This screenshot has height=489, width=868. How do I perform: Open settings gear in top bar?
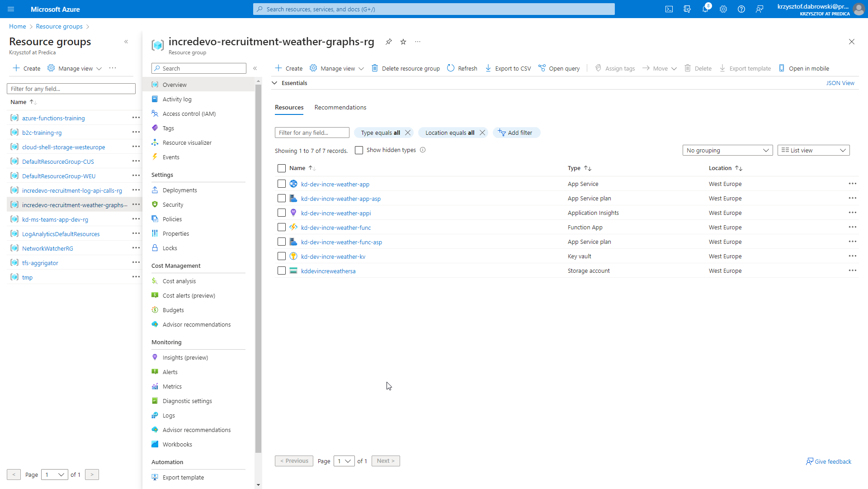pos(723,9)
